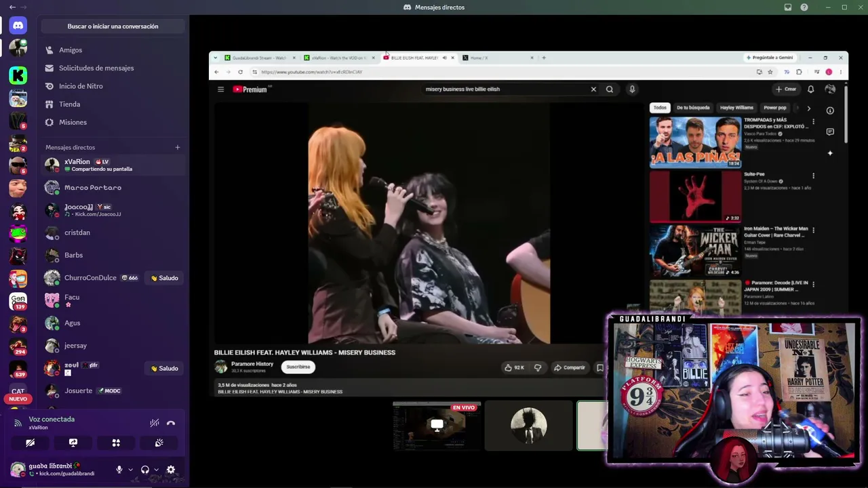The image size is (868, 488).
Task: Switch to GuadaLibrandi Stream browser tab
Action: (x=260, y=58)
